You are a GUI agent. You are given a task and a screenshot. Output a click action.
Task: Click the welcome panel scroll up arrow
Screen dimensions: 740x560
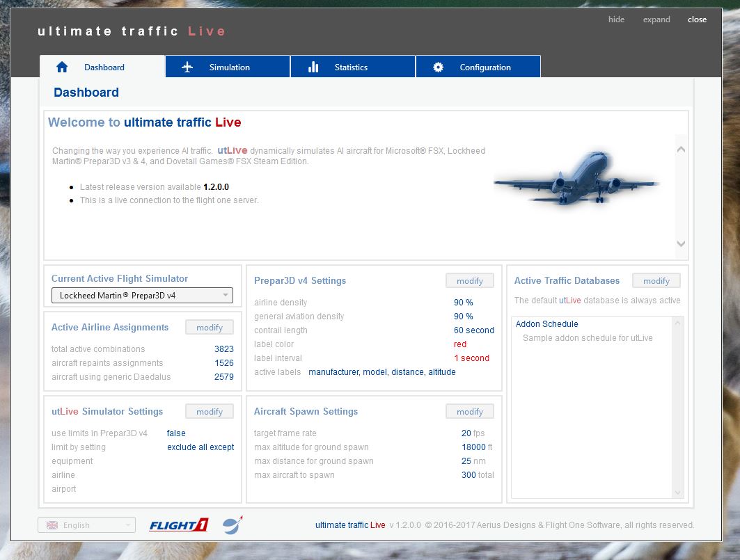[681, 150]
